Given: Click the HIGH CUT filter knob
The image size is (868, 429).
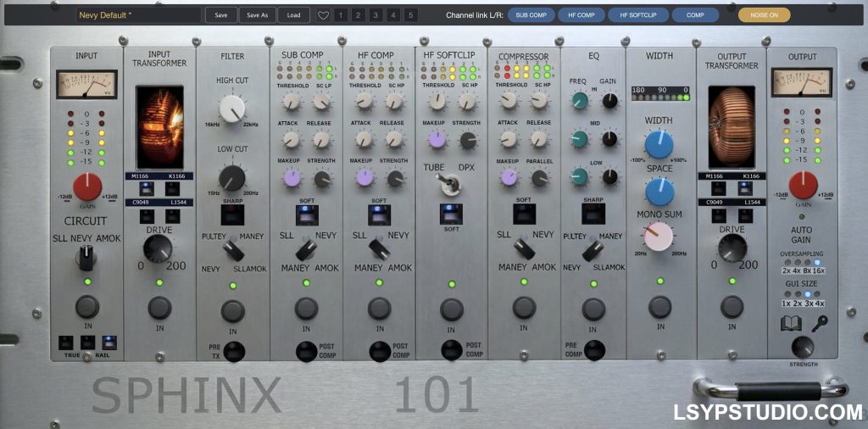Looking at the screenshot, I should point(232,109).
